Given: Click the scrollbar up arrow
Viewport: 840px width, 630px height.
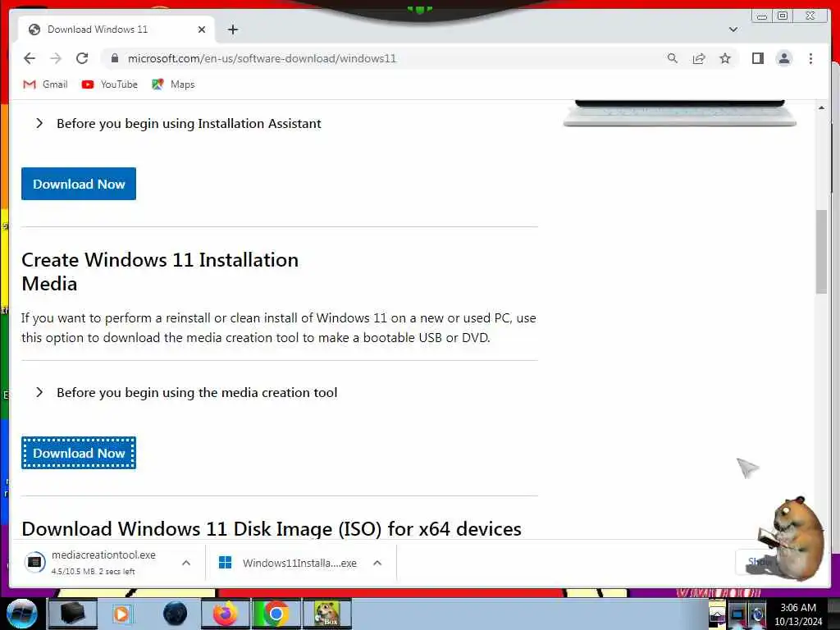Looking at the screenshot, I should pos(821,108).
